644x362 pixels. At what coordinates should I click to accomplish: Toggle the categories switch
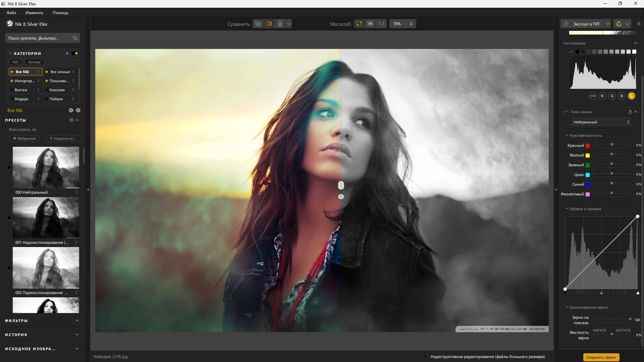pos(75,53)
